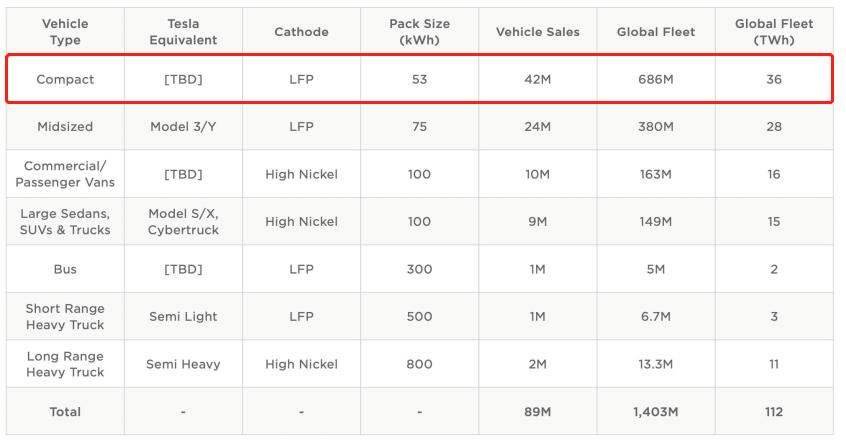Select the 1,403M global fleet total
Screen dimensions: 846x440
(x=655, y=412)
